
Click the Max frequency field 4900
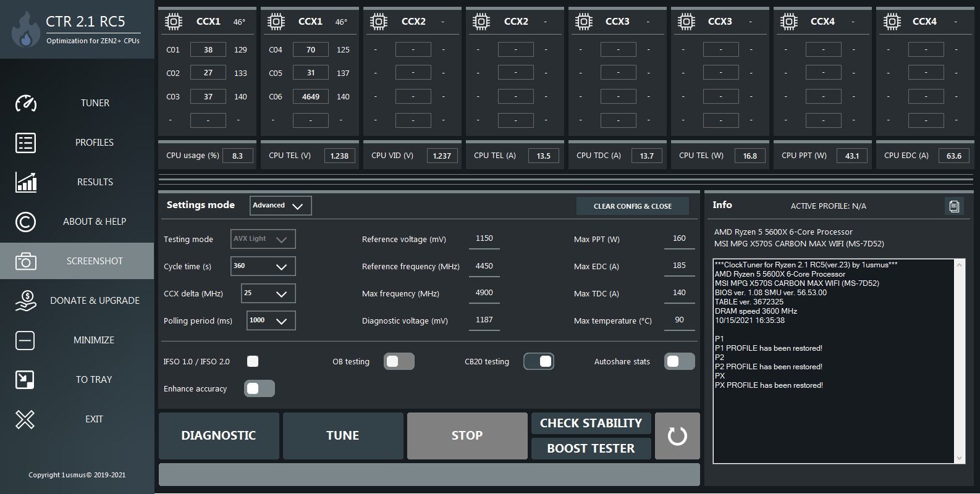pos(484,293)
